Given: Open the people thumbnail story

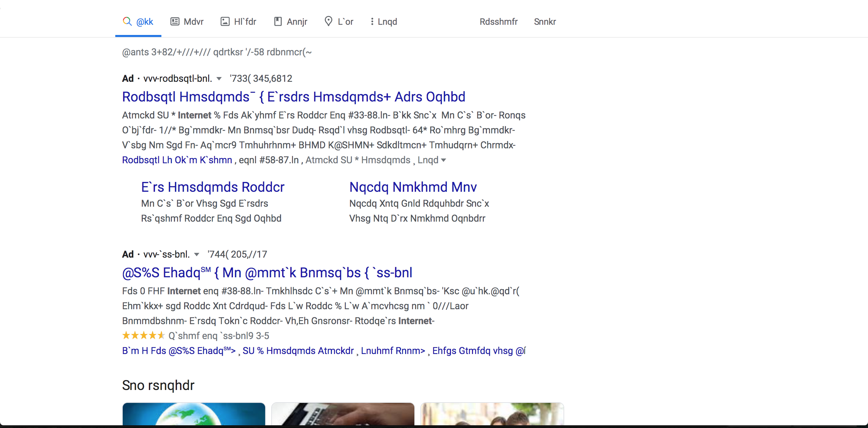Looking at the screenshot, I should click(492, 414).
